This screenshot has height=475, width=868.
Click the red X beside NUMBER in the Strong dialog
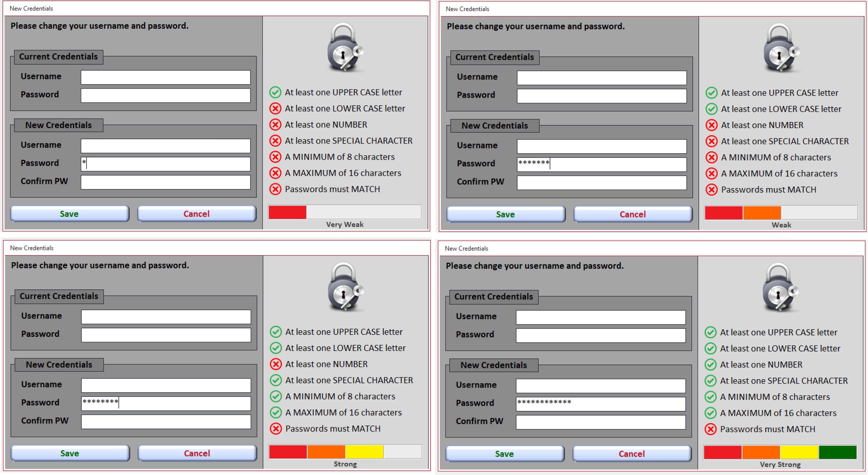(x=276, y=364)
